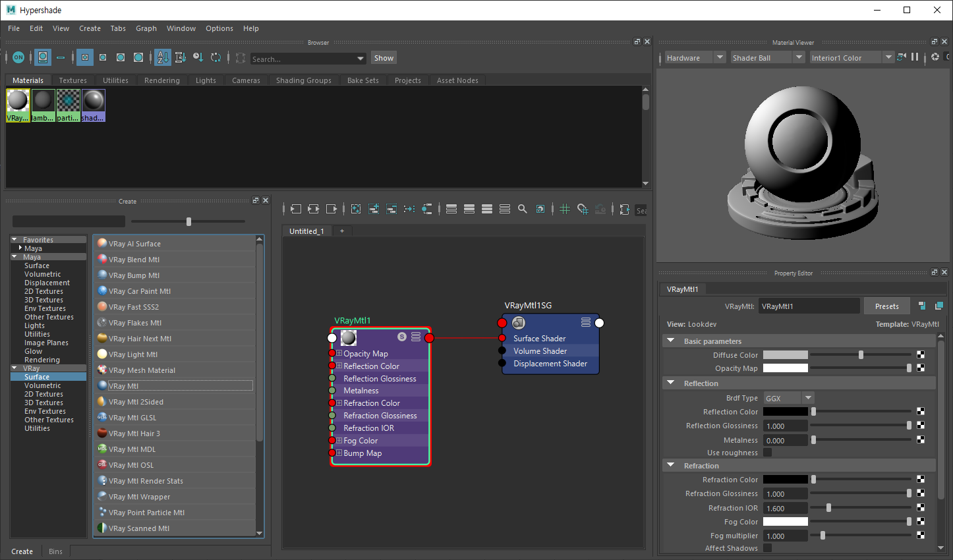
Task: Click input connections graph icon
Action: tap(296, 209)
